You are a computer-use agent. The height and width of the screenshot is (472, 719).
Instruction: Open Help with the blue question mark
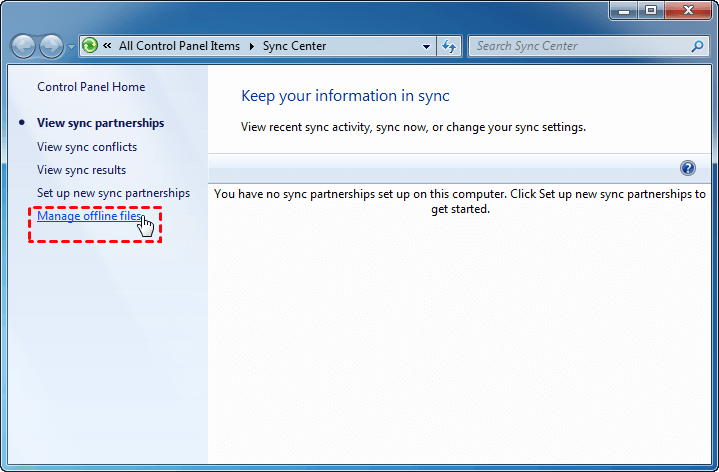point(687,168)
